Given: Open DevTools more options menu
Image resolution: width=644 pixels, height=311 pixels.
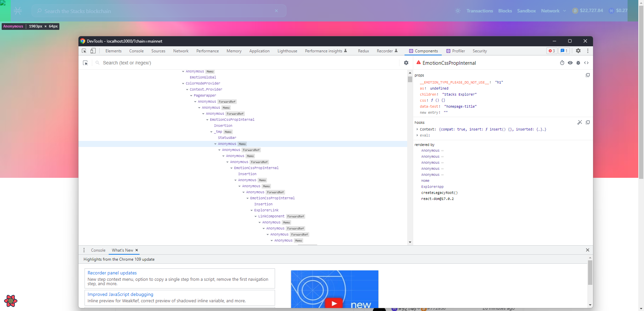Looking at the screenshot, I should [588, 51].
